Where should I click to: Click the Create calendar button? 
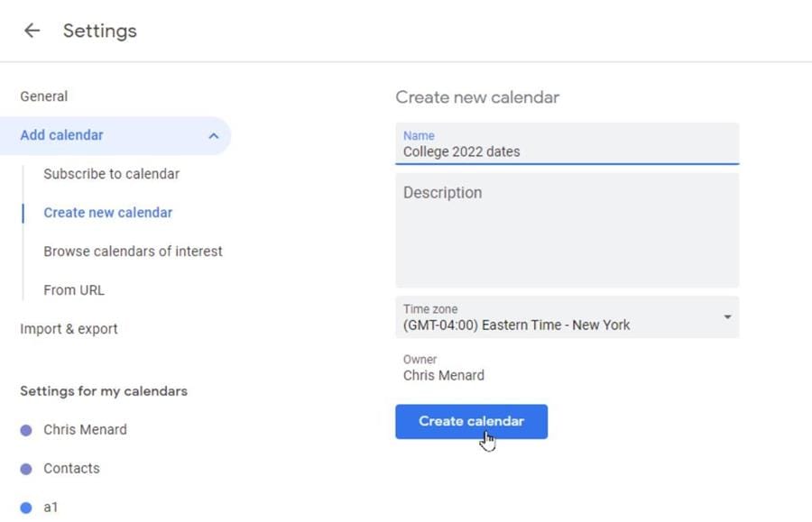(470, 421)
